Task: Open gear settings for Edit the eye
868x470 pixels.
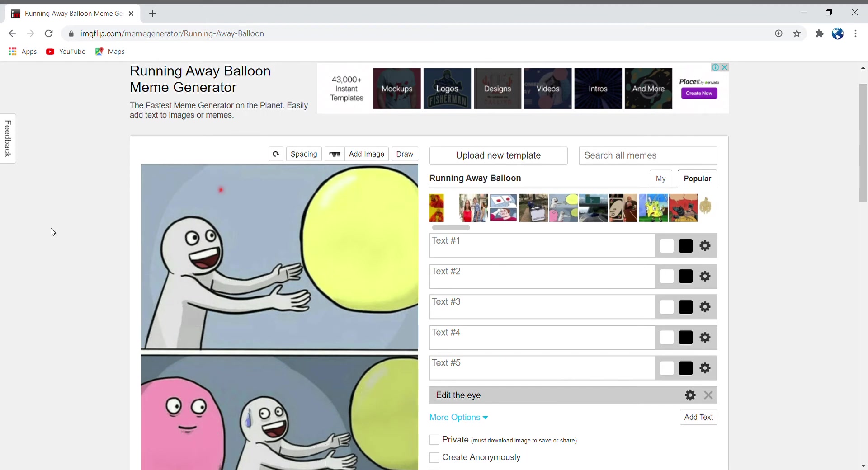Action: point(690,395)
